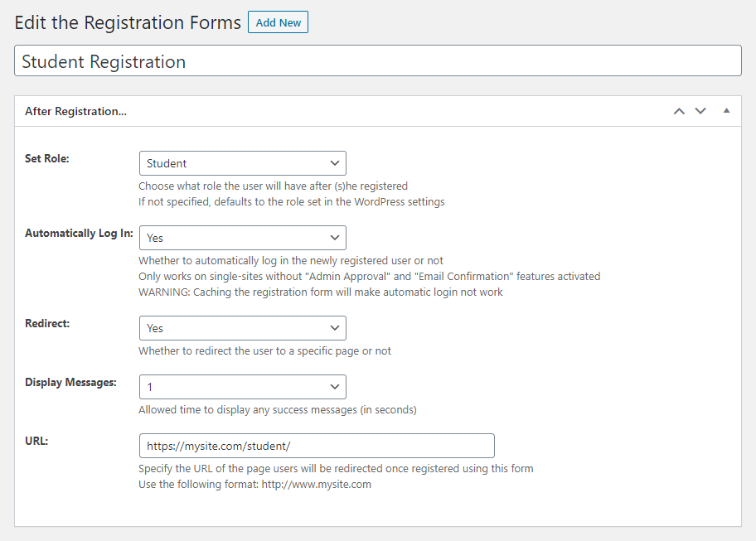Click the Add New button
The width and height of the screenshot is (756, 541).
coord(278,22)
